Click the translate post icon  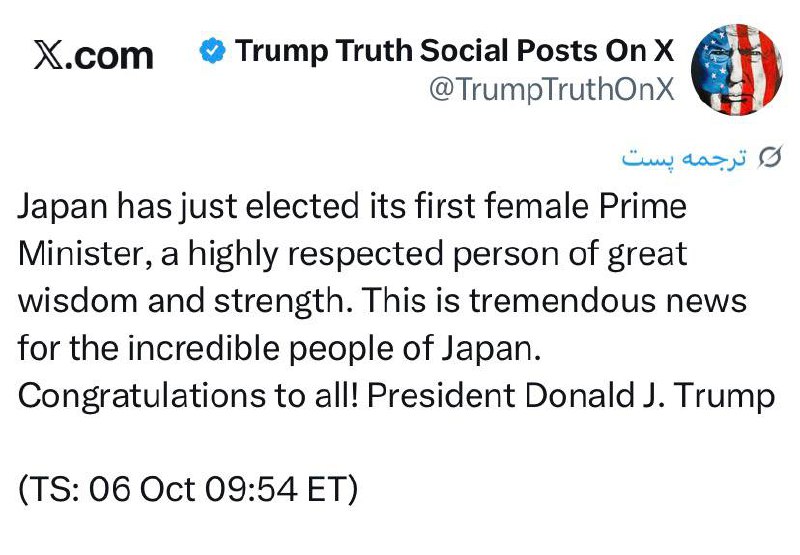770,157
